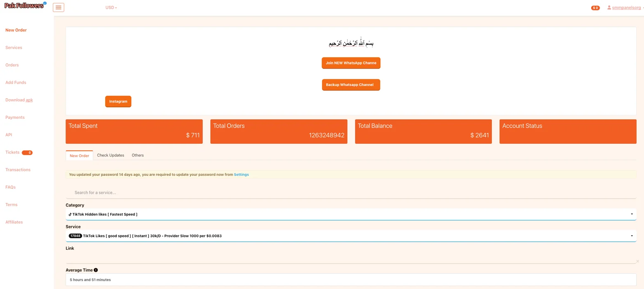The image size is (644, 289).
Task: Open the hamburger sidebar menu
Action: 58,7
